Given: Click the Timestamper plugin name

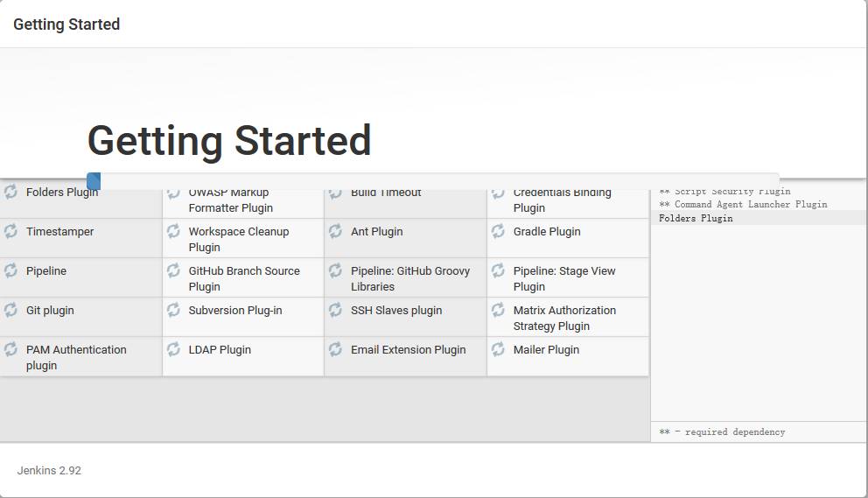Looking at the screenshot, I should (x=59, y=232).
